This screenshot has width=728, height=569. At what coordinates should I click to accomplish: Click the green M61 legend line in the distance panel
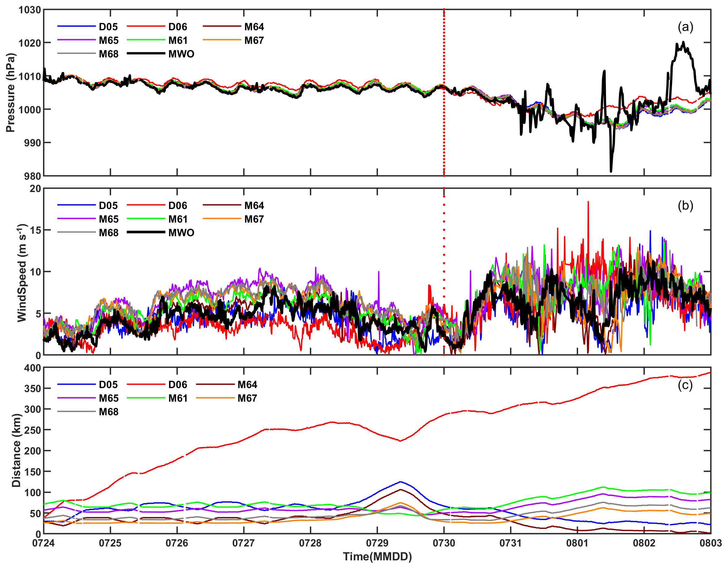point(146,398)
